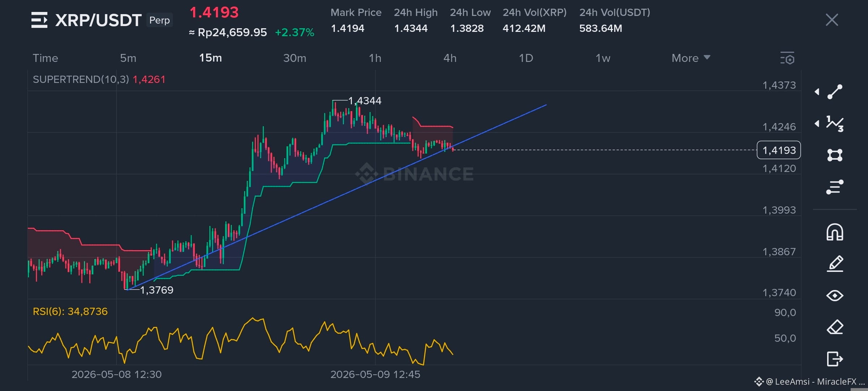The image size is (868, 391).
Task: Tap the 24h Vol(USDT) value 583.64M
Action: point(601,28)
